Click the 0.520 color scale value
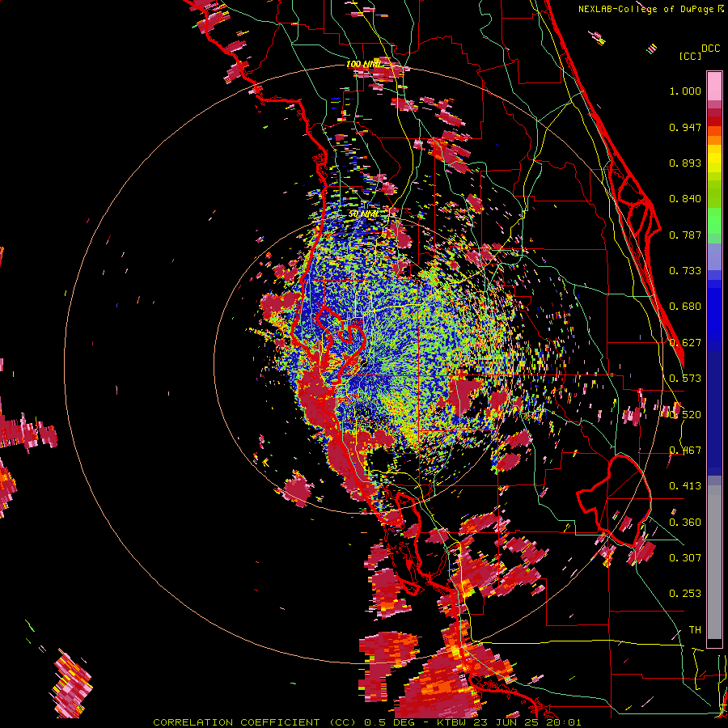 click(x=685, y=415)
